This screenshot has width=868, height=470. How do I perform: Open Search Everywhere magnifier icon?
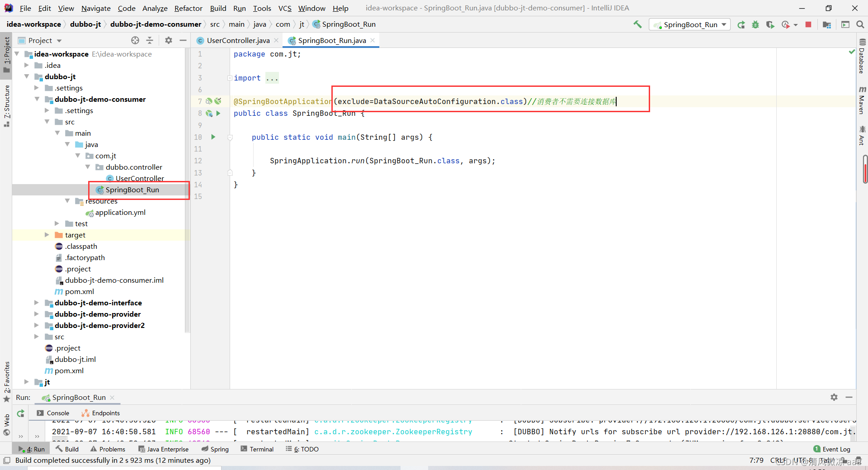point(860,24)
